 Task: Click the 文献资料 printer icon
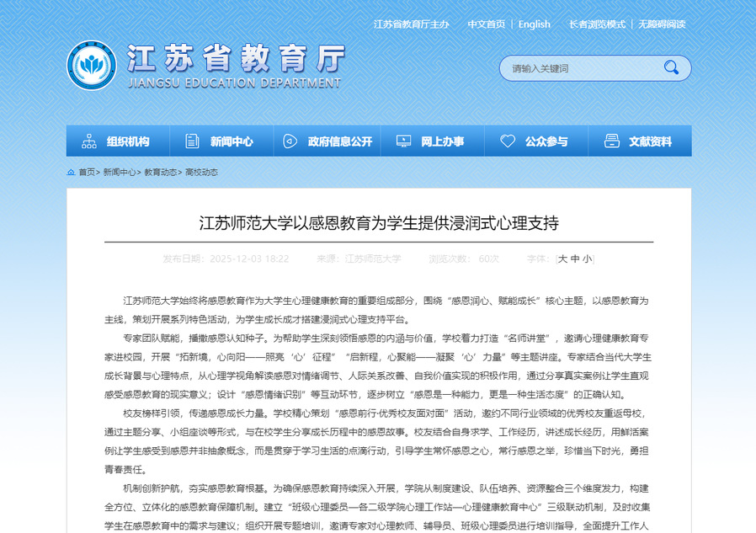tap(610, 141)
